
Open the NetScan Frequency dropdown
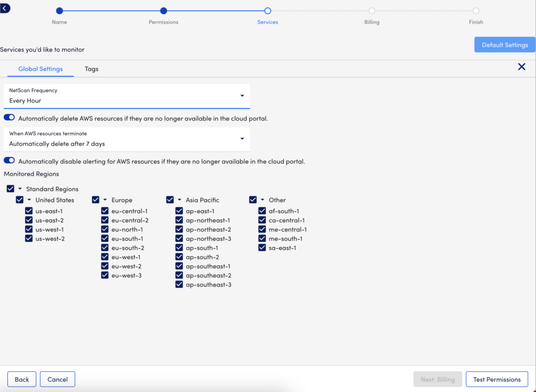click(242, 96)
